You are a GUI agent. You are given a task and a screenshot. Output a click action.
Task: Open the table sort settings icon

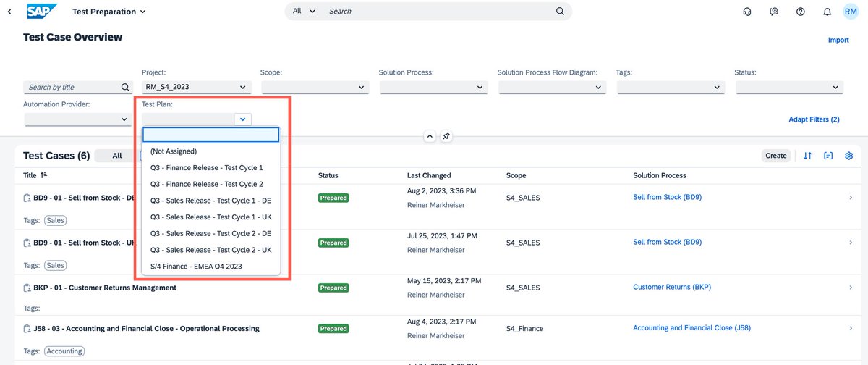click(x=808, y=155)
